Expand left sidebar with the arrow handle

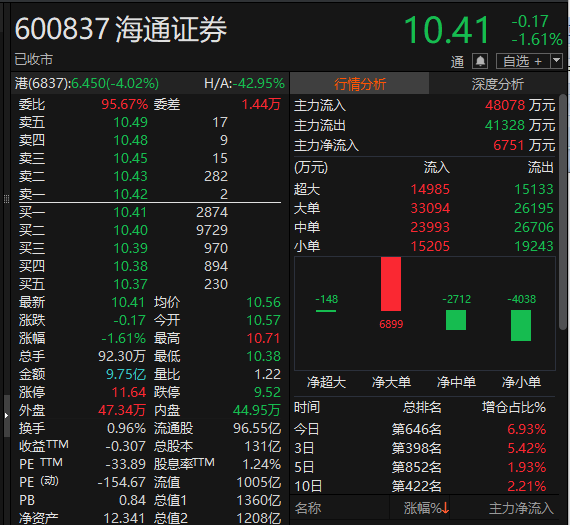(x=6, y=415)
